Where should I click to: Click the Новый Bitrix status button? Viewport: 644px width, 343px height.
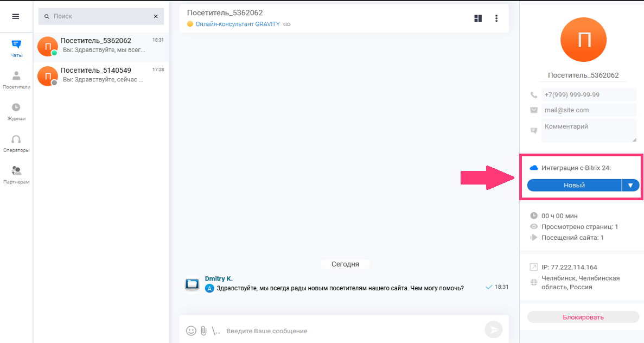click(x=574, y=185)
